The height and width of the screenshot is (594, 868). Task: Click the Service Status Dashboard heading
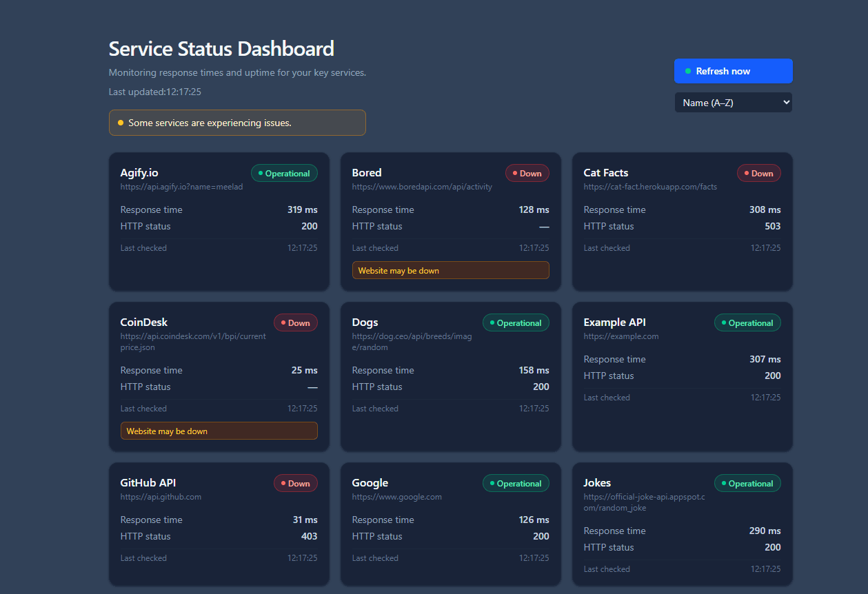[x=221, y=49]
